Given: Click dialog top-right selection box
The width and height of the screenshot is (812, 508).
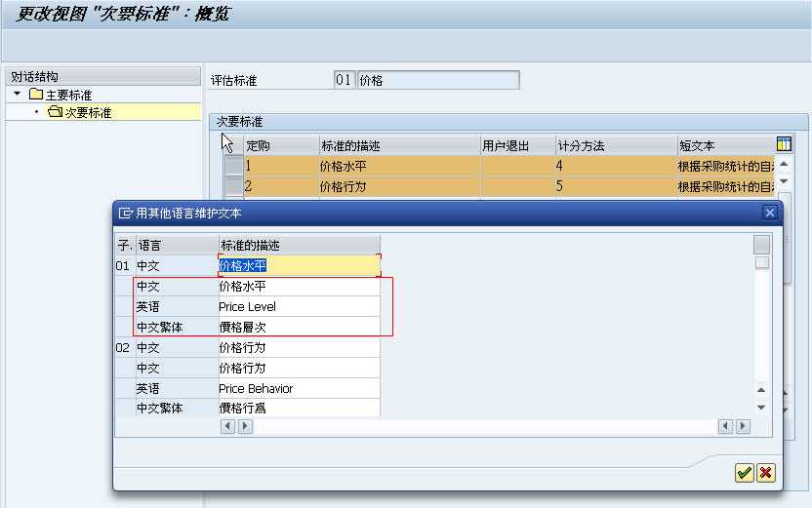Looking at the screenshot, I should 761,245.
